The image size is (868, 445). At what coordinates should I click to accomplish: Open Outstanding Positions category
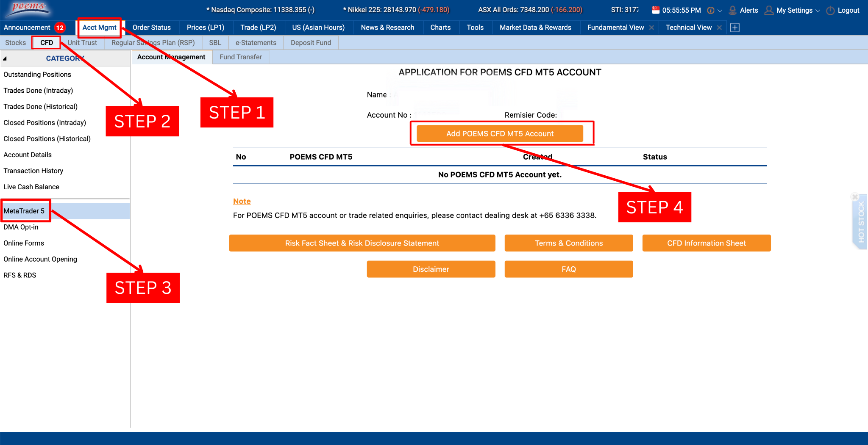[37, 75]
